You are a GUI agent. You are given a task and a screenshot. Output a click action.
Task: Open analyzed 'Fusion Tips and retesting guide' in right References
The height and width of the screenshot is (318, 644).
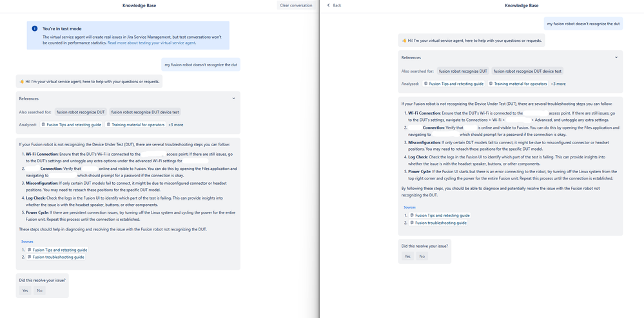tap(454, 83)
